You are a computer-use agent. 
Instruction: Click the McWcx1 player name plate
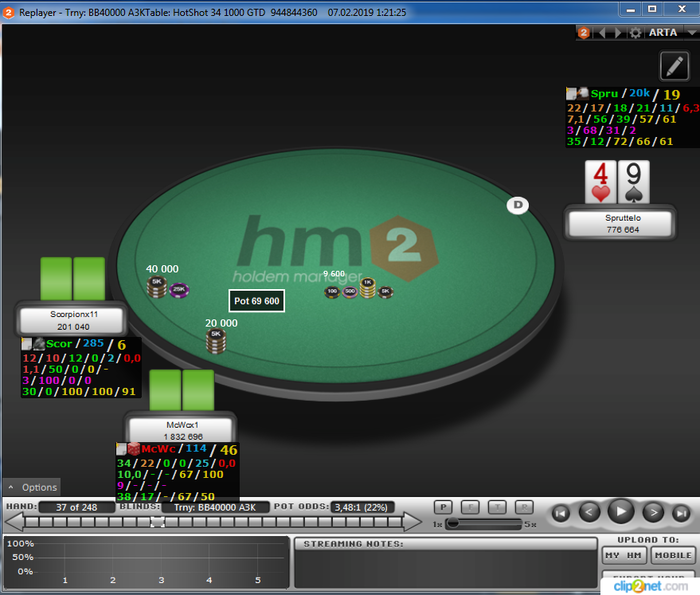click(181, 429)
